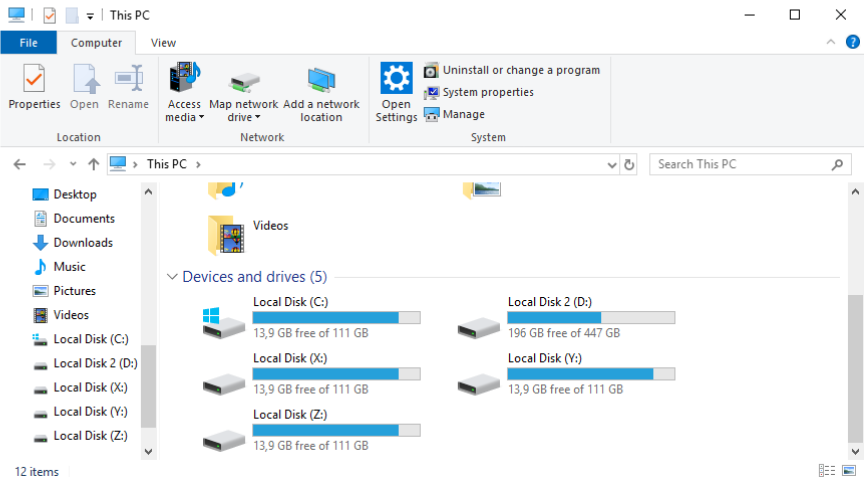Expand the chevron after This PC breadcrumb
Screen dimensions: 865x484
pyautogui.click(x=198, y=164)
